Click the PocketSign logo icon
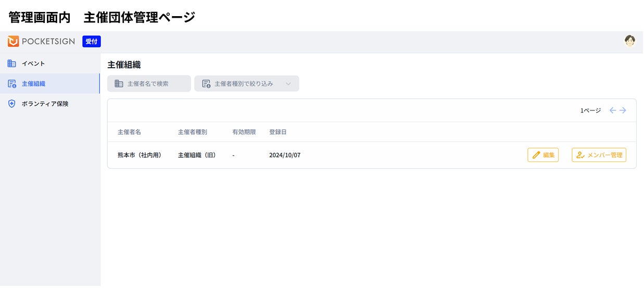This screenshot has width=644, height=289. pyautogui.click(x=14, y=42)
